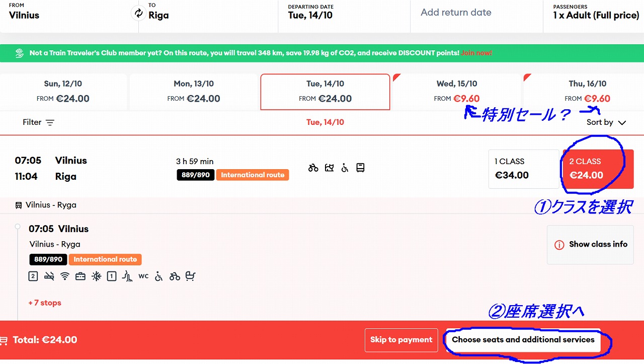Click the shopping cart icon by Total
Viewport: 644px width, 364px height.
pos(4,340)
